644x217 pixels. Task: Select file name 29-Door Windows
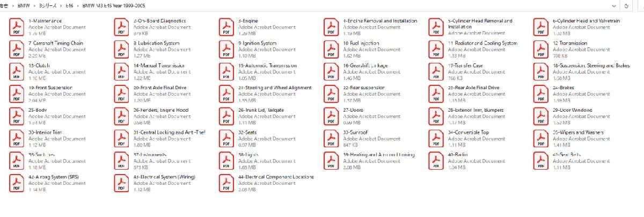coord(573,110)
